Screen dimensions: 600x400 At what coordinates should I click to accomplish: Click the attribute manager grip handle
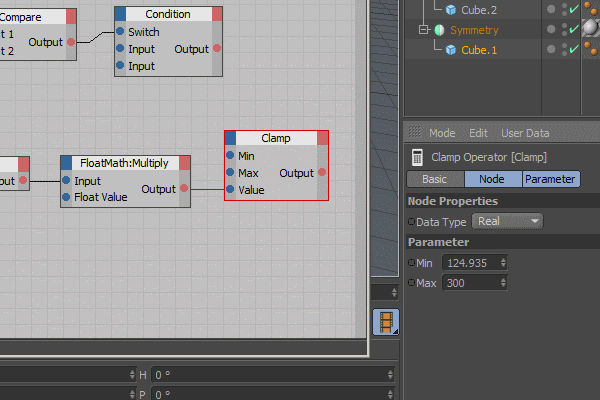click(414, 132)
